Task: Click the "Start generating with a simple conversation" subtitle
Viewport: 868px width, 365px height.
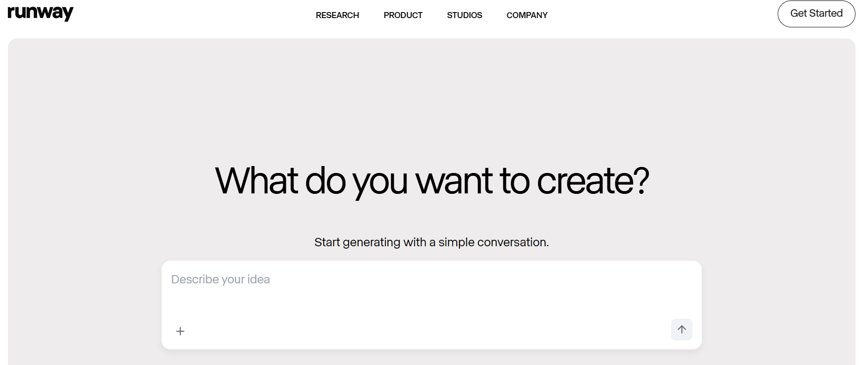Action: (x=432, y=242)
